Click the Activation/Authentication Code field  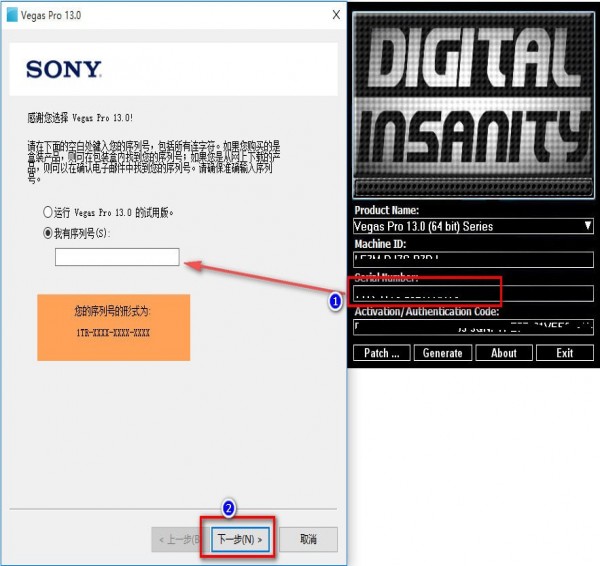click(x=473, y=327)
